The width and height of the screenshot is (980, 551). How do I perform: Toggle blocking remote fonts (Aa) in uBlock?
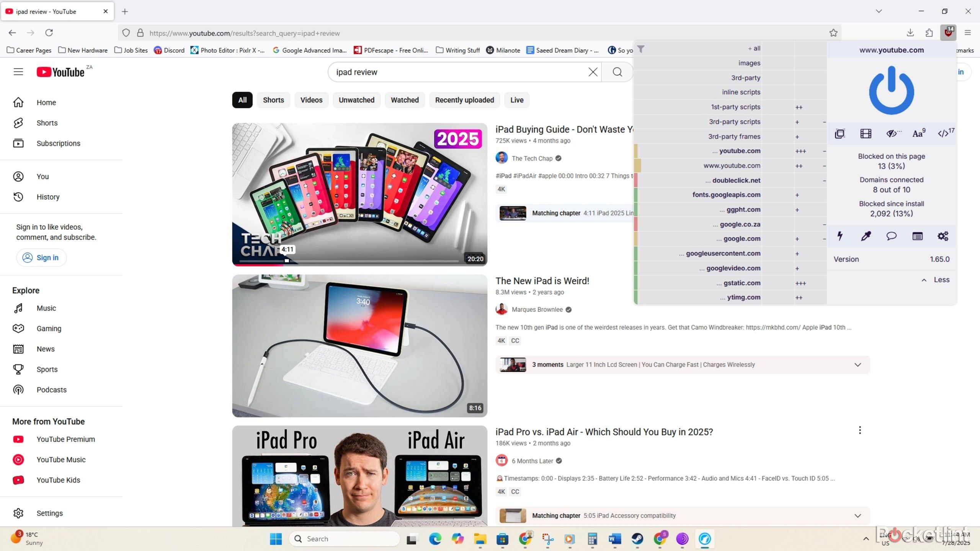coord(919,134)
